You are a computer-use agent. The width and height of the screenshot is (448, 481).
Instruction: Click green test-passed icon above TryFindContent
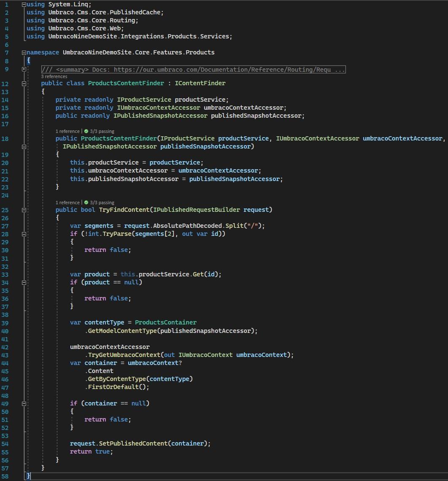pyautogui.click(x=86, y=203)
